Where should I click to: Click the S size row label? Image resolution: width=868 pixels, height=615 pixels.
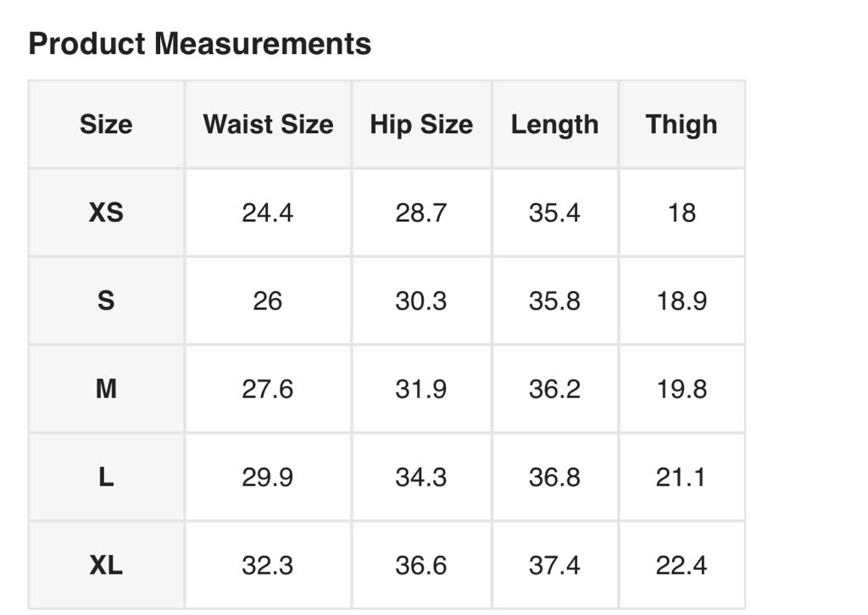106,301
